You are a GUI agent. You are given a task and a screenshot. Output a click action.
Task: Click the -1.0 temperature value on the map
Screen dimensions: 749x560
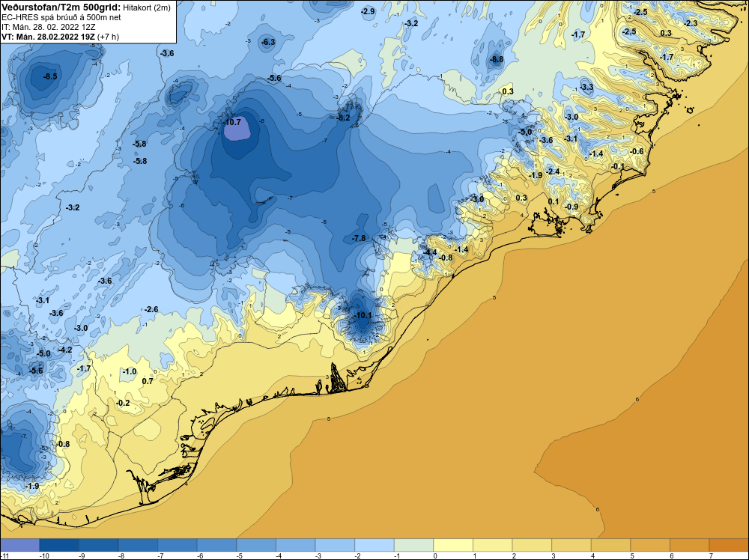click(129, 372)
